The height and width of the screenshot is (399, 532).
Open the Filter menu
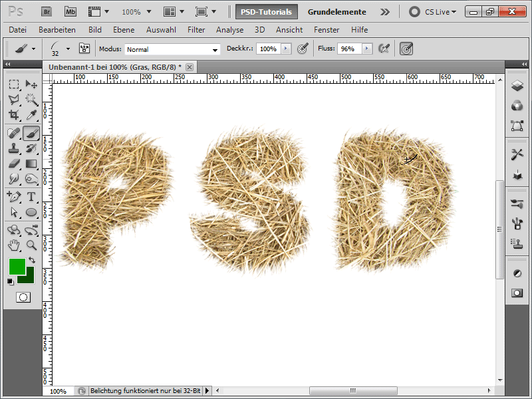click(x=196, y=30)
